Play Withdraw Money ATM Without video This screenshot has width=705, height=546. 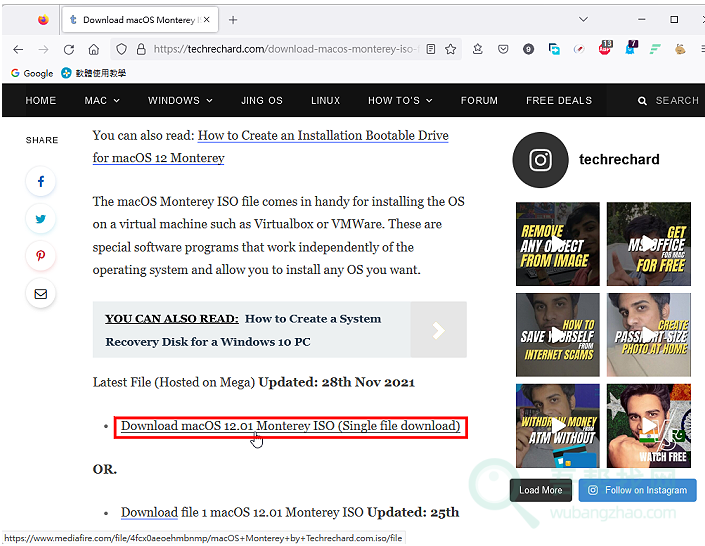pos(558,425)
